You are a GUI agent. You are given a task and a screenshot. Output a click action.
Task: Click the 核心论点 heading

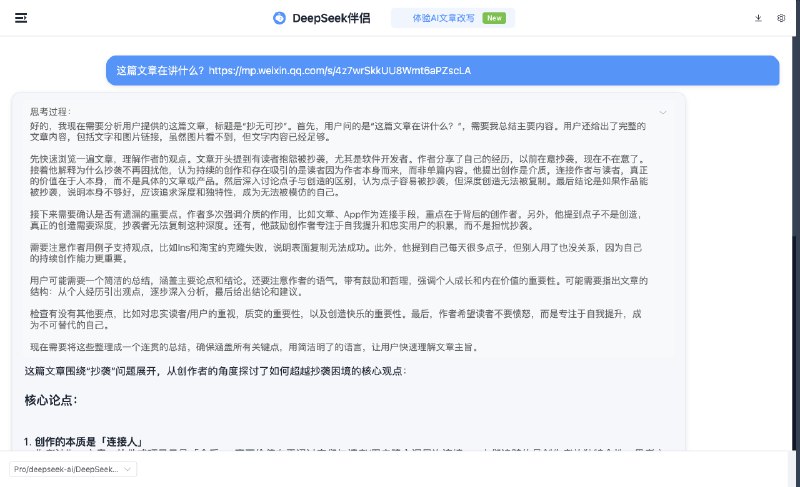[51, 400]
